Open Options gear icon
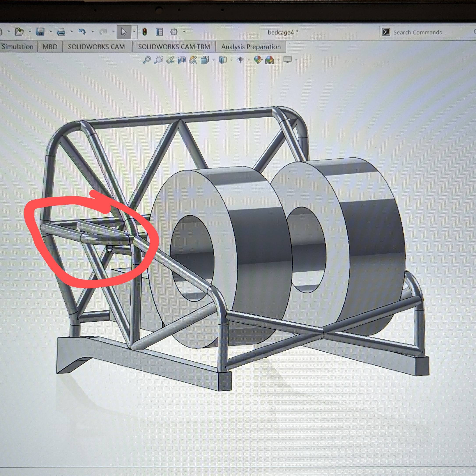This screenshot has height=476, width=476. coord(174,32)
